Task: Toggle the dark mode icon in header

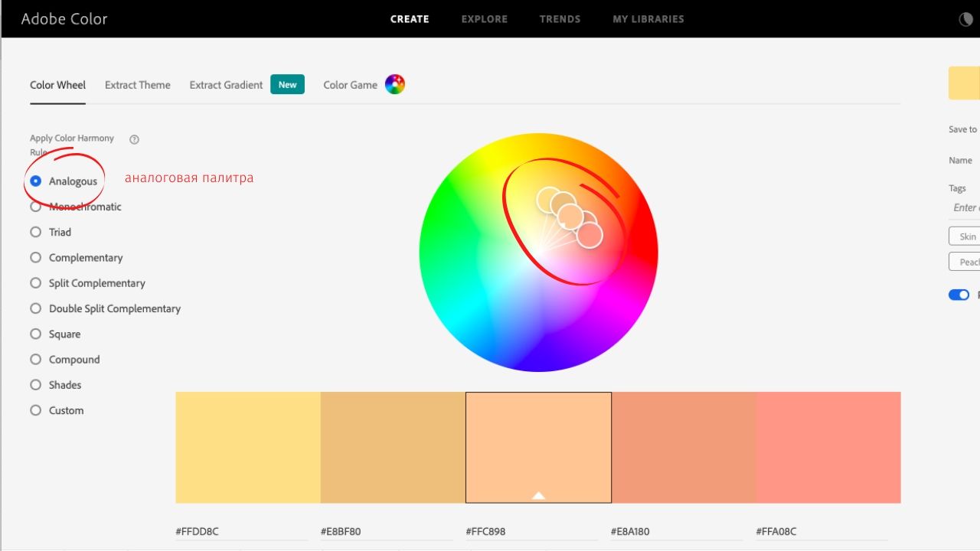Action: pyautogui.click(x=965, y=19)
